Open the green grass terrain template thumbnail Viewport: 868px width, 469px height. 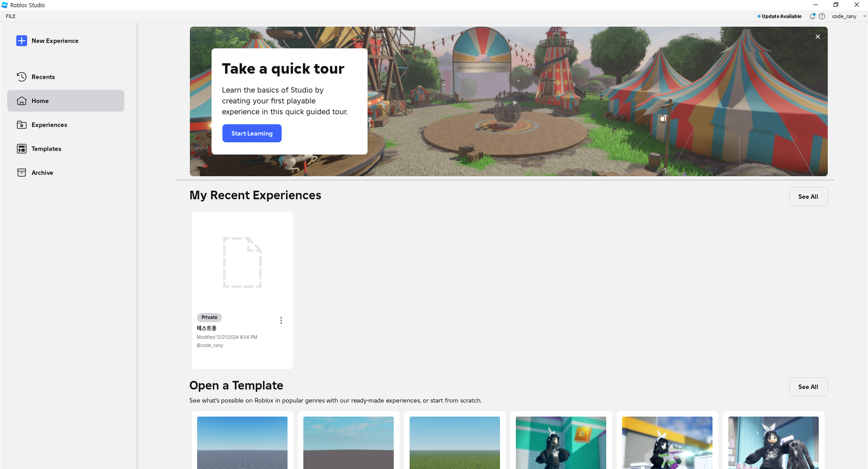pos(455,443)
